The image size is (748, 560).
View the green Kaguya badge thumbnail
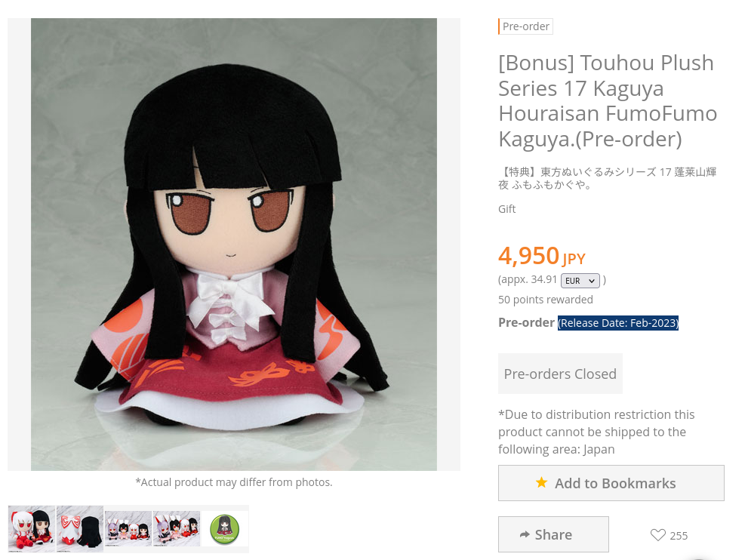pyautogui.click(x=225, y=529)
